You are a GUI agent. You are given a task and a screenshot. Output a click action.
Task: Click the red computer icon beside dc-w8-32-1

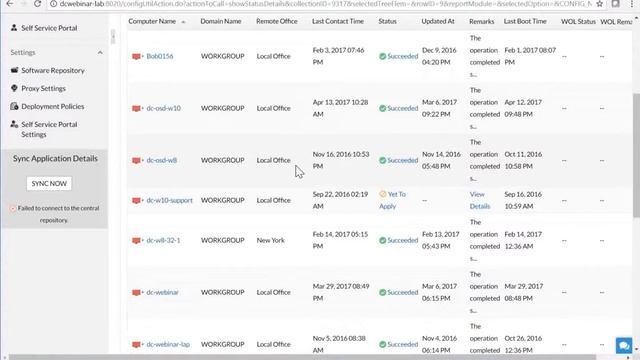[136, 240]
